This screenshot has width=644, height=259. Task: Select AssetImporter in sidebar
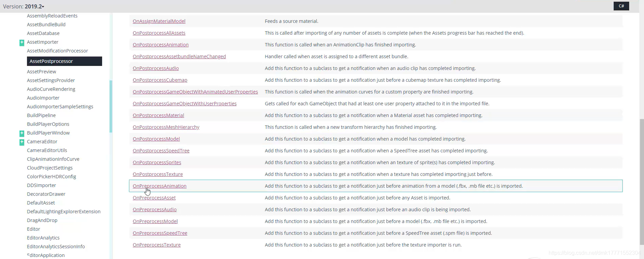(x=42, y=42)
